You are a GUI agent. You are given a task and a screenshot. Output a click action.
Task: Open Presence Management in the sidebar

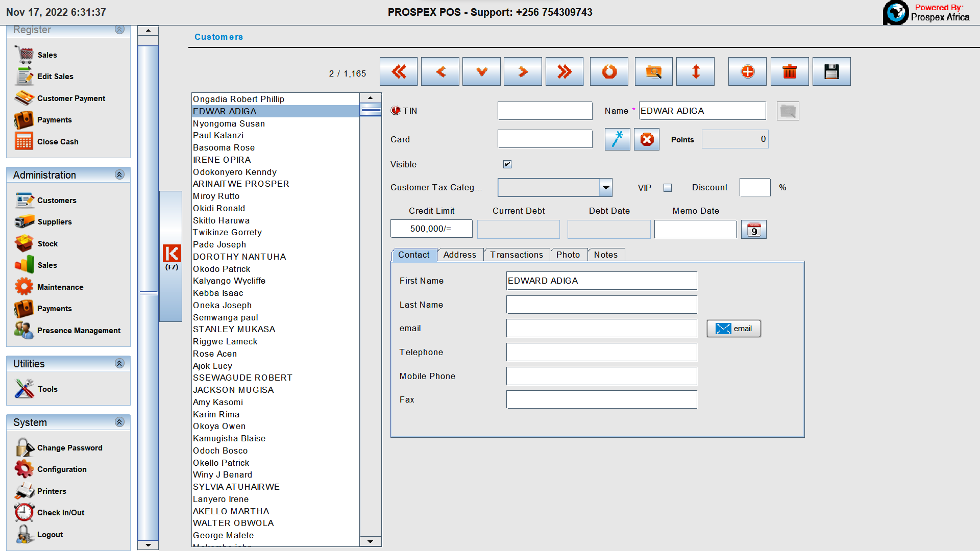(x=79, y=331)
